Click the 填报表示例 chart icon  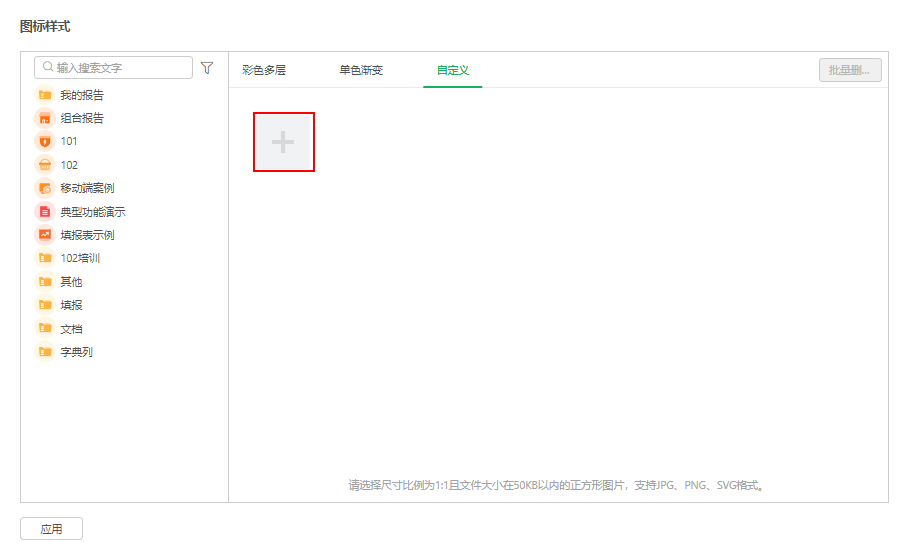[44, 235]
